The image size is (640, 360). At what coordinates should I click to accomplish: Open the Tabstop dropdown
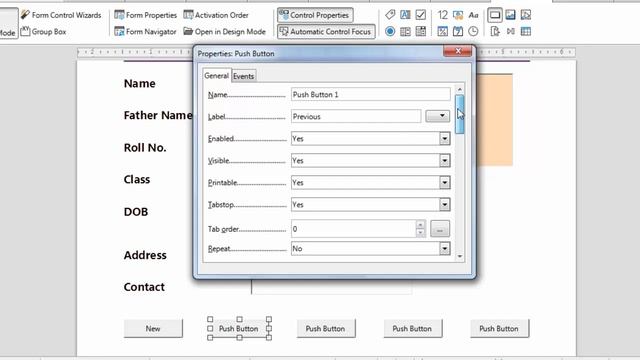pos(444,205)
